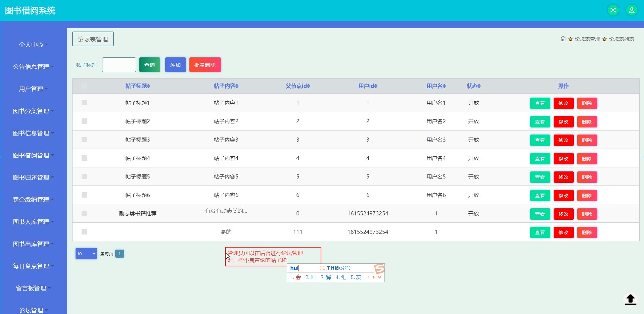Select the checkbox for 励志类书籍推荐 row

coord(84,213)
